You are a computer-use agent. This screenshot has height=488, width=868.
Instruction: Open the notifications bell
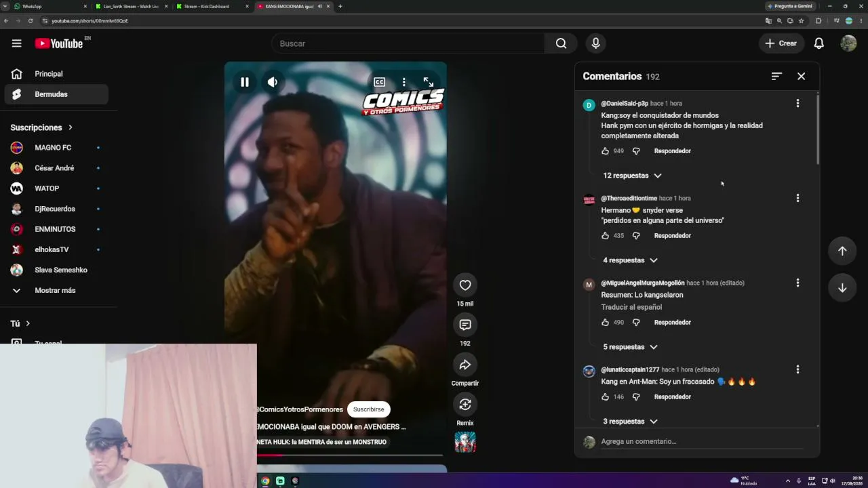[x=818, y=43]
